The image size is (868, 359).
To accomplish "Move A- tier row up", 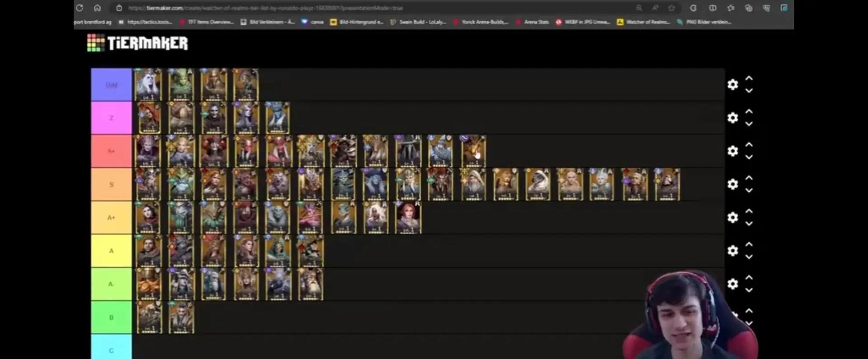I will tap(749, 278).
